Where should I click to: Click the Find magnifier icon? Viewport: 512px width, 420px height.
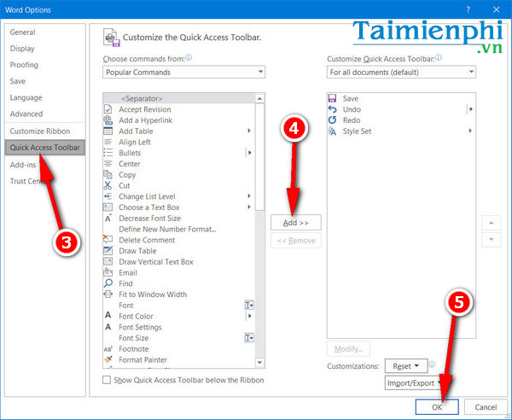(108, 283)
